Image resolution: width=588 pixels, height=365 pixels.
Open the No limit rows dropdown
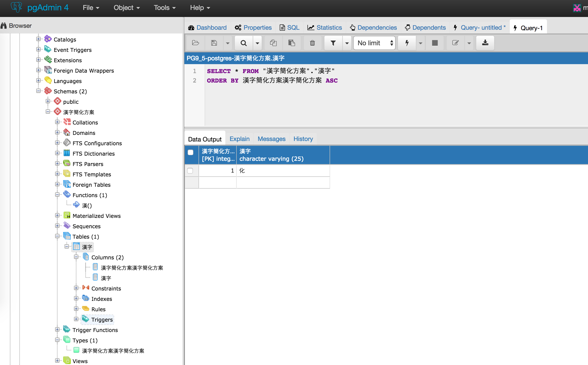pyautogui.click(x=374, y=43)
